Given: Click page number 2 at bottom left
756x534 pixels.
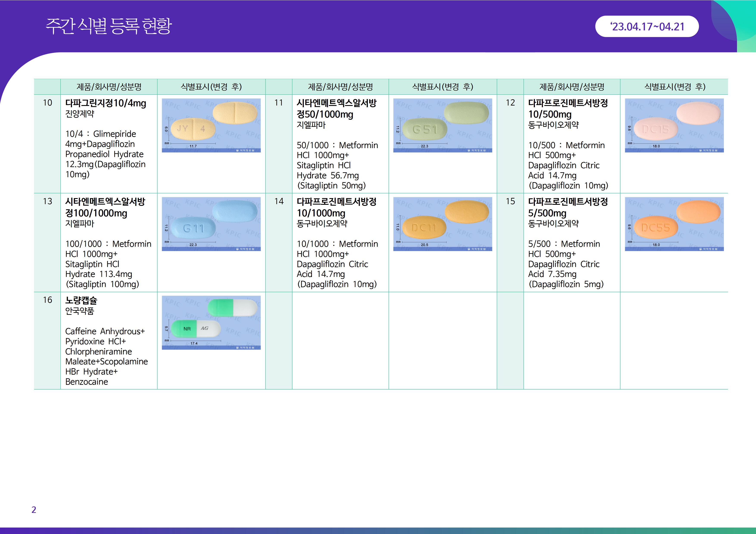Looking at the screenshot, I should click(34, 510).
